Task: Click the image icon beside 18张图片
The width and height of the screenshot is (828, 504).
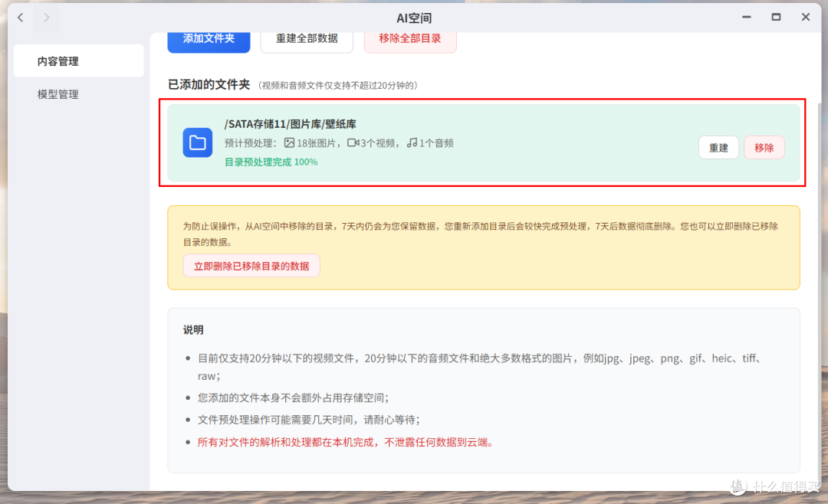Action: 289,142
